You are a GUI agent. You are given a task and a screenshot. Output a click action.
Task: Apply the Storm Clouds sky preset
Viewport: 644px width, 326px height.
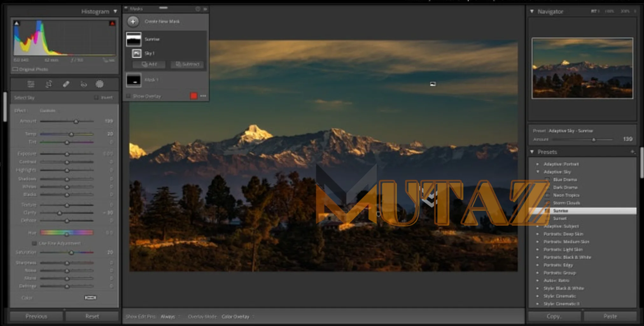tap(566, 203)
